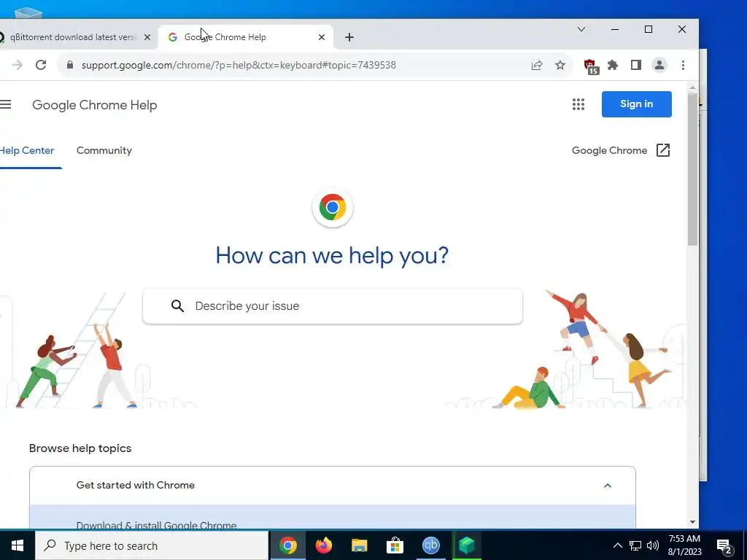Close the Google Chrome Help tab
This screenshot has width=747, height=560.
(322, 37)
